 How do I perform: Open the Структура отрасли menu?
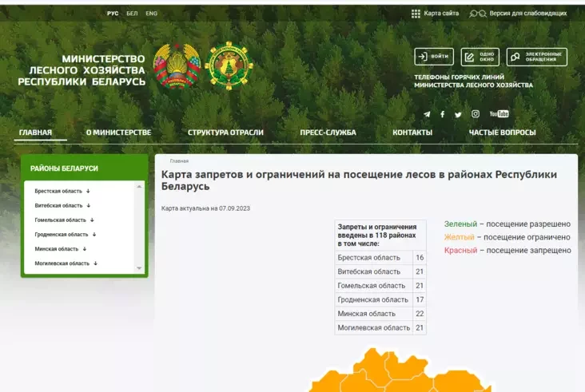point(225,133)
